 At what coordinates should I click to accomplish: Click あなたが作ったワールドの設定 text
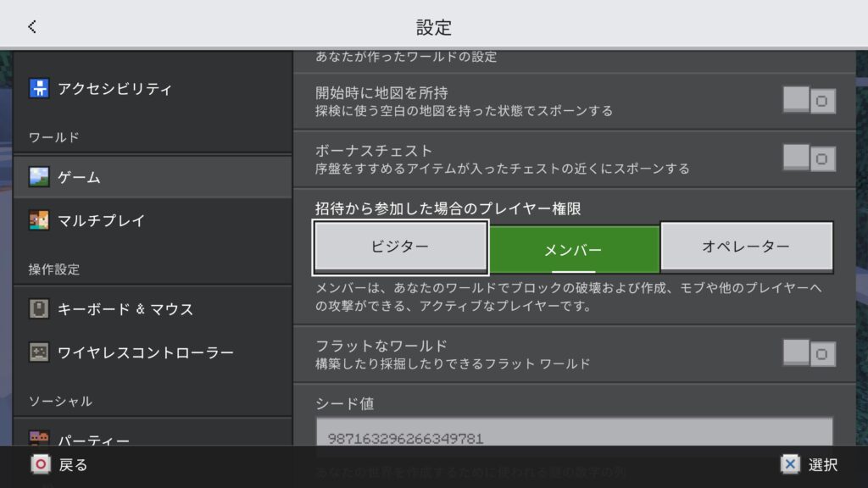(406, 57)
